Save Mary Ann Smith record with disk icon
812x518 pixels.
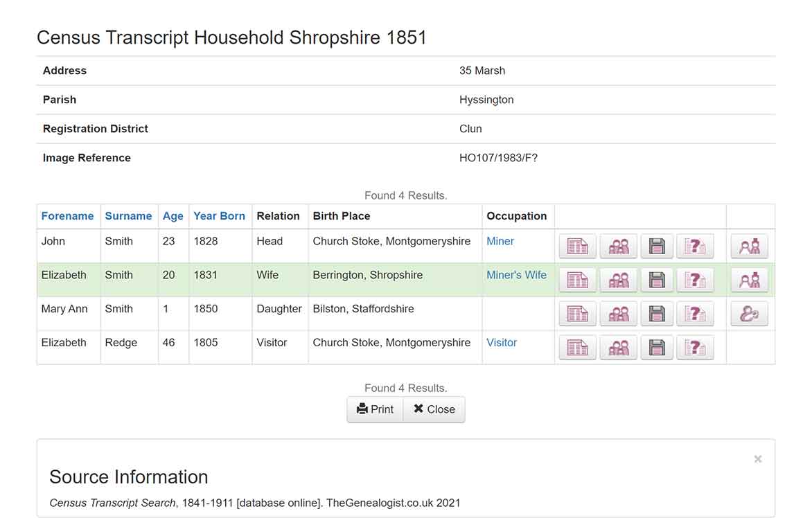tap(657, 314)
